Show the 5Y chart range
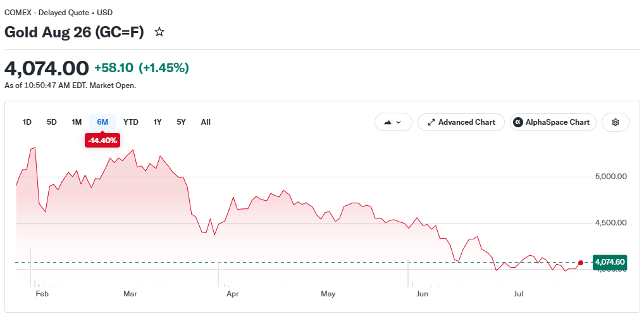The image size is (644, 316). pyautogui.click(x=181, y=122)
